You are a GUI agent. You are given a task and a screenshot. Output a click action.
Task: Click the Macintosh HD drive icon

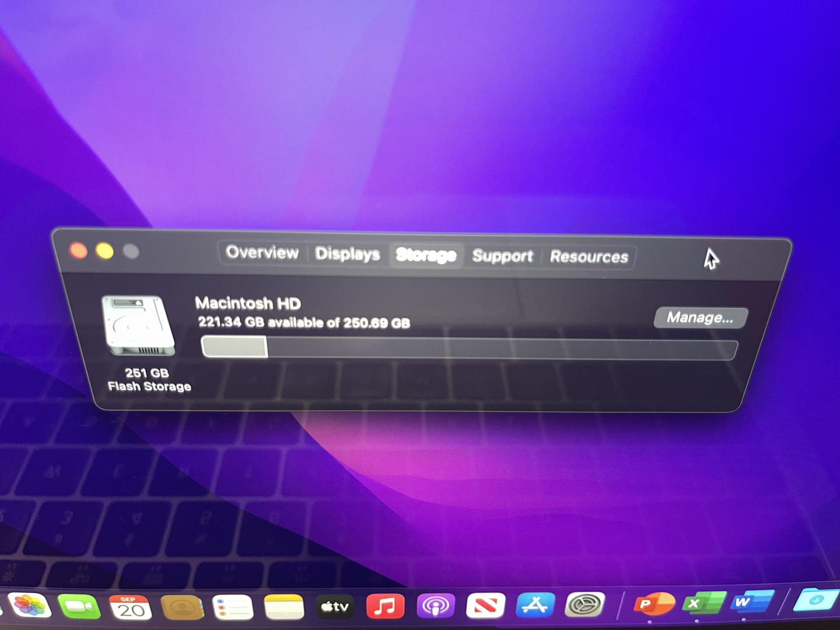138,325
